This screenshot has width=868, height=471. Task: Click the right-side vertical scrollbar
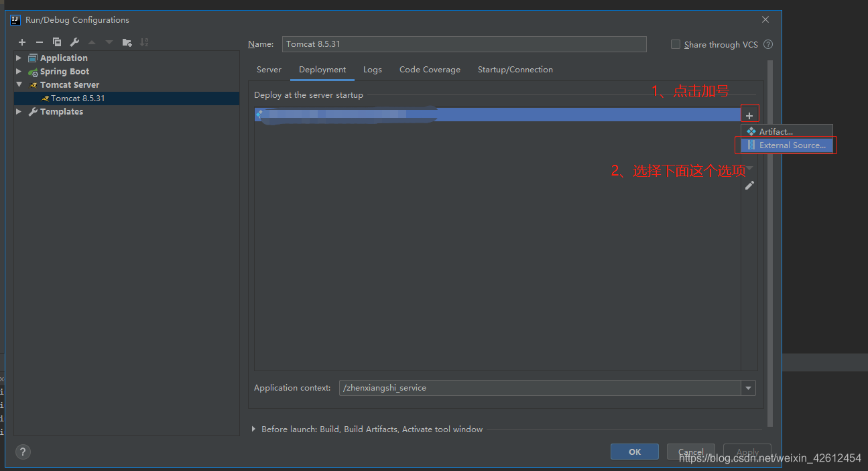[x=770, y=243]
